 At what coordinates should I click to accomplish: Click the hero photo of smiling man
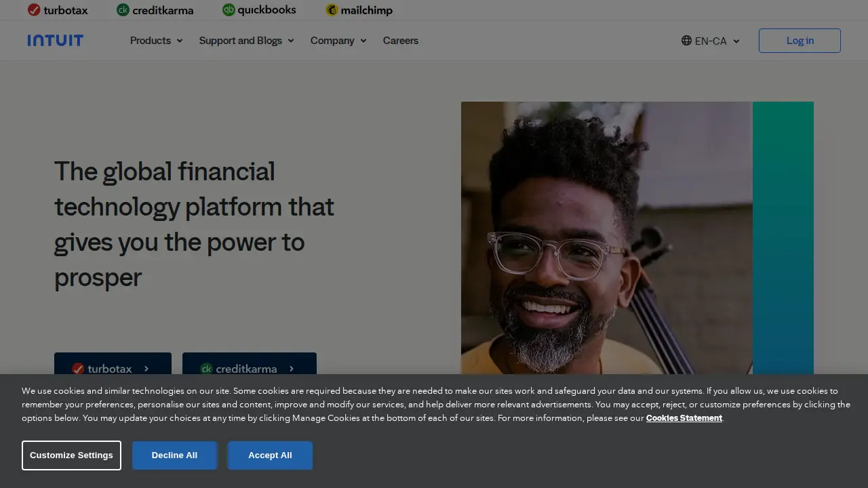coord(607,238)
